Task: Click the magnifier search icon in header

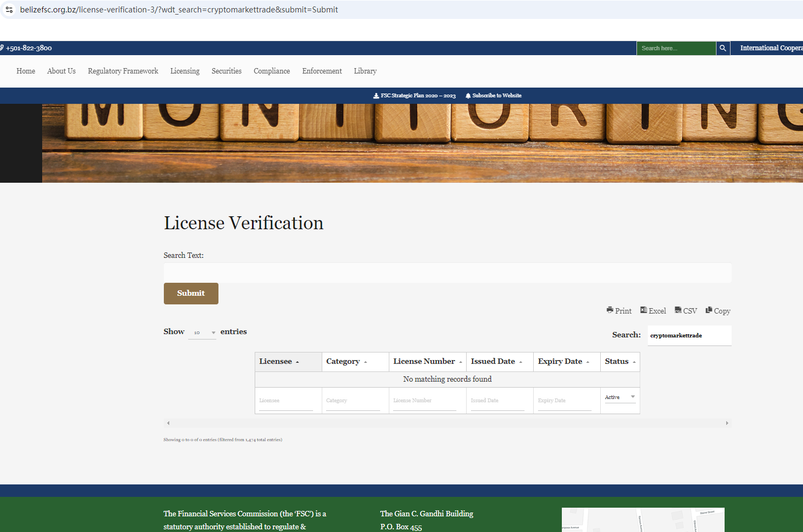Action: (723, 48)
